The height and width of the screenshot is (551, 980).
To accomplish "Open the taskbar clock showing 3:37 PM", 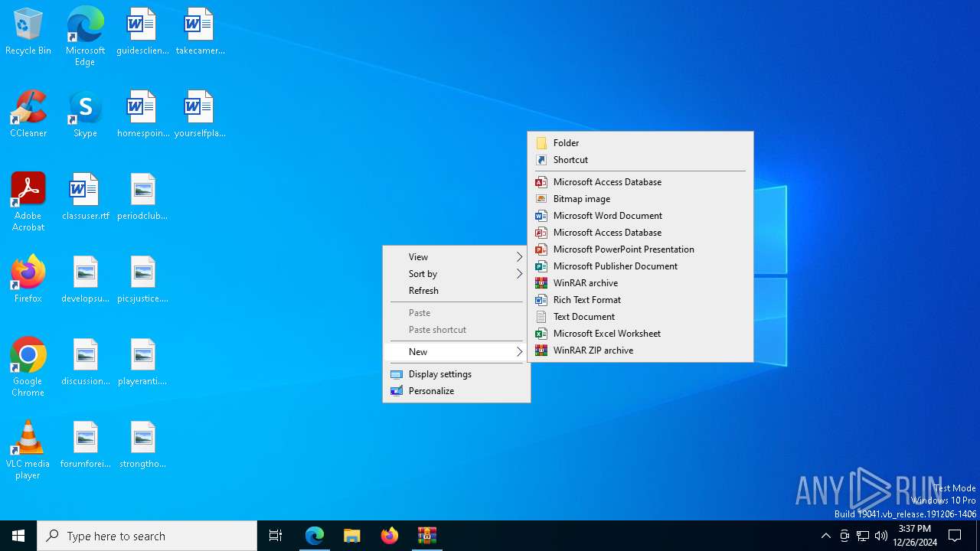I will [915, 536].
